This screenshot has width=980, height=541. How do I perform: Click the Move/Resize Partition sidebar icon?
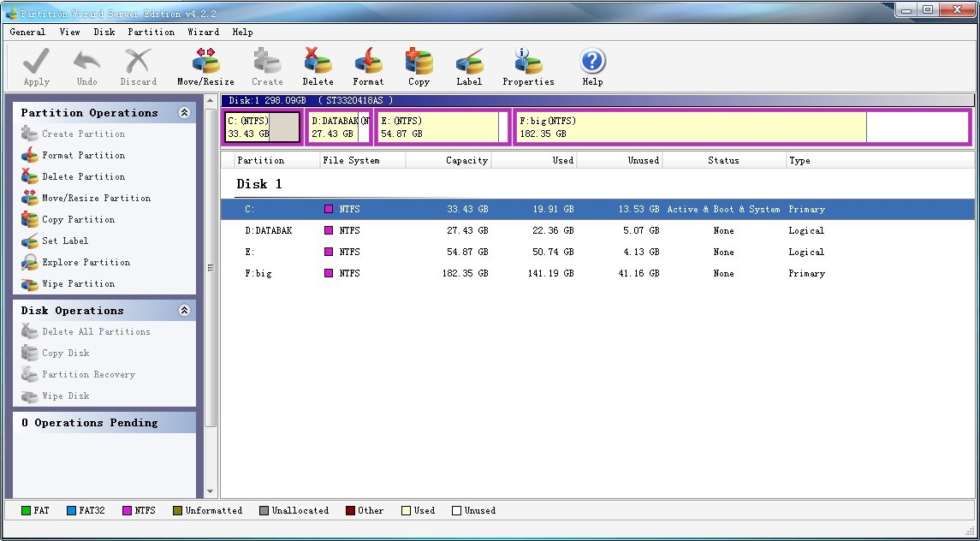tap(29, 198)
